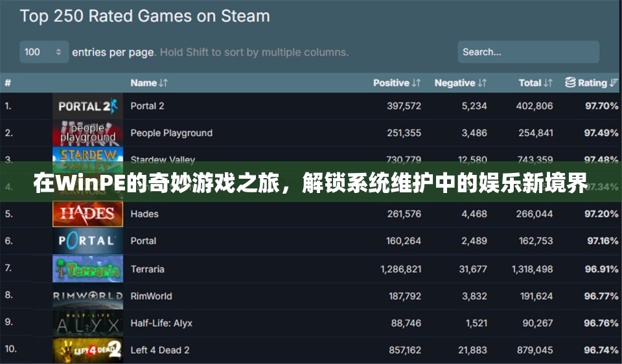Click Hades rating 97.20%

(x=601, y=214)
